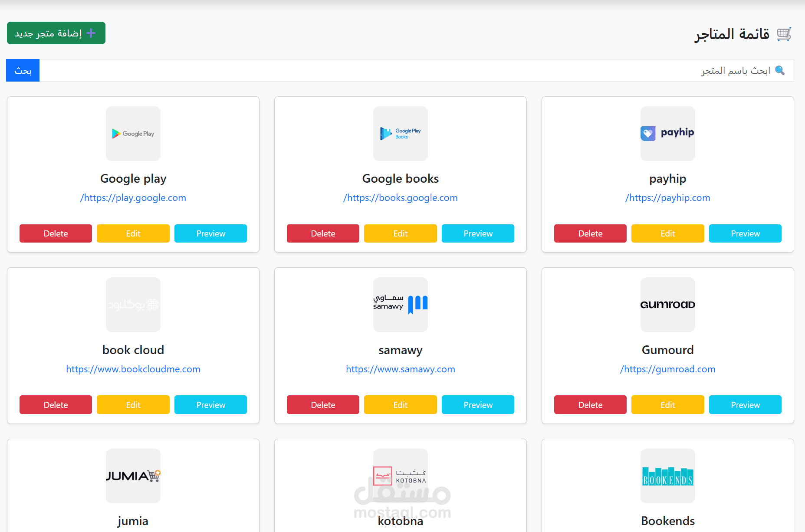
Task: Edit the Google play store
Action: click(133, 233)
